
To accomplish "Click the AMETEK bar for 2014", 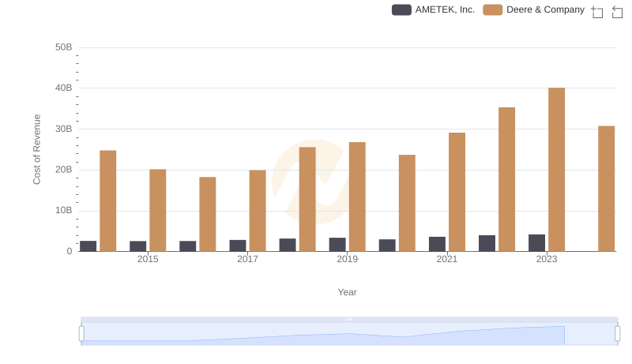I will 88,246.
